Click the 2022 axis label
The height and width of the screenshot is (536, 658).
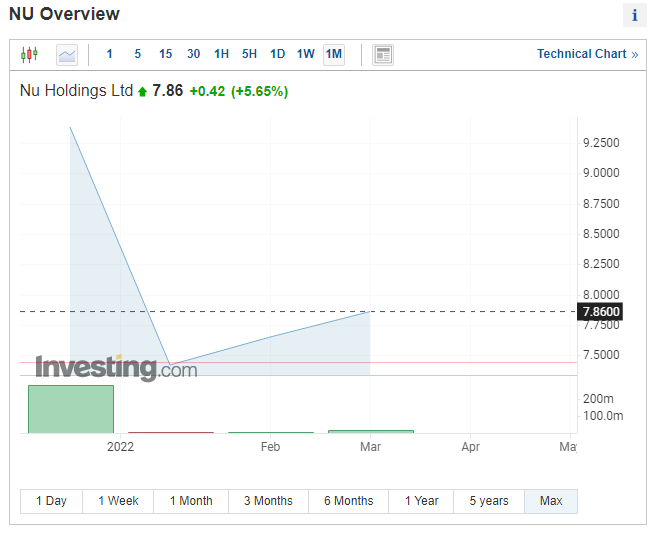tap(120, 447)
